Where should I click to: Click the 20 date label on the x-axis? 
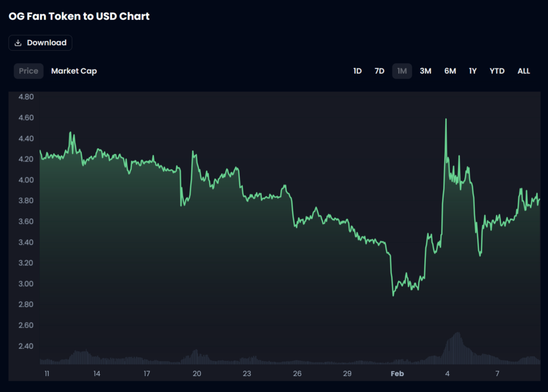pyautogui.click(x=197, y=374)
